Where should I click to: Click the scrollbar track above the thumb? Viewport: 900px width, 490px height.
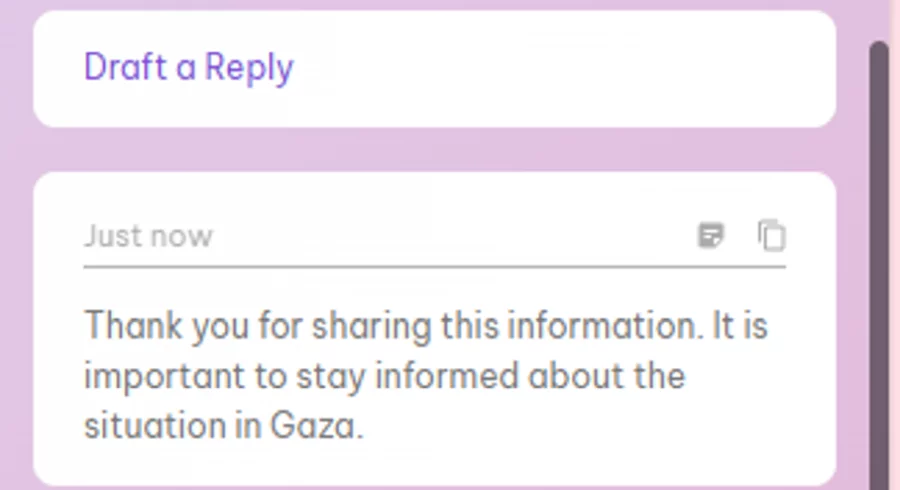pos(879,22)
